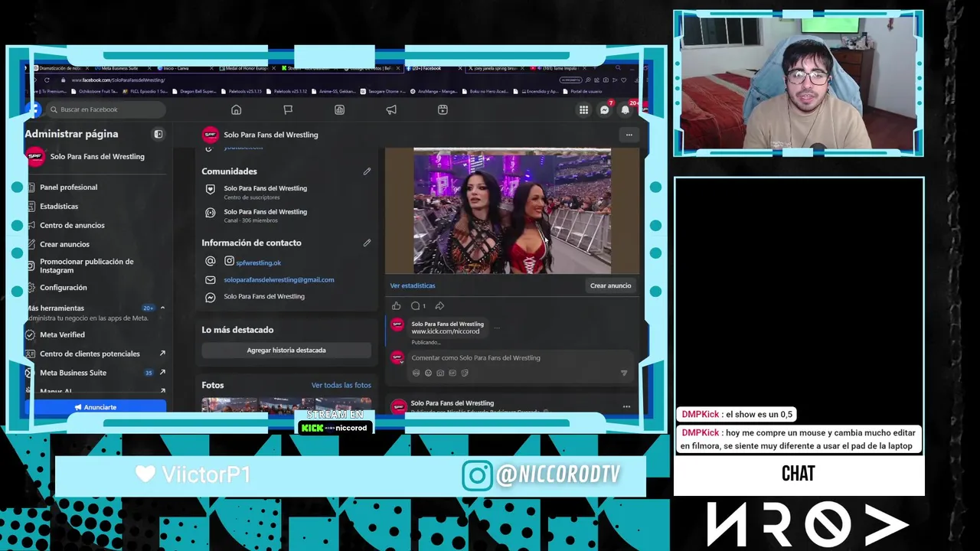Open Ver todas las fotos link

coord(341,385)
